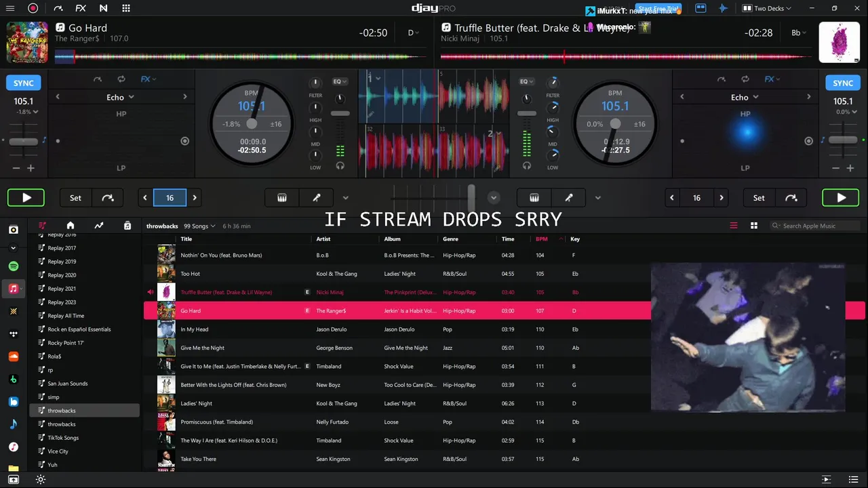Viewport: 868px width, 488px height.
Task: Toggle SYNC on the left deck
Action: (x=24, y=83)
